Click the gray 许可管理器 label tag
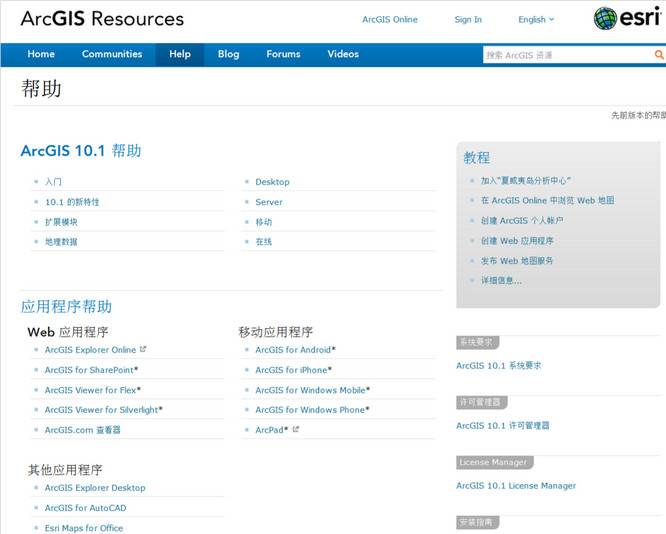 [482, 402]
